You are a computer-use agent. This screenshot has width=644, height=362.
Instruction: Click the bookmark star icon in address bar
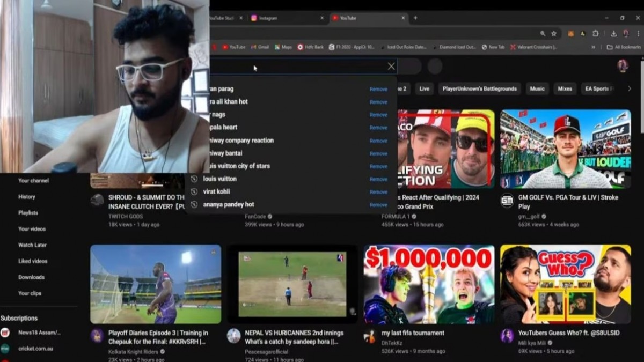click(554, 33)
